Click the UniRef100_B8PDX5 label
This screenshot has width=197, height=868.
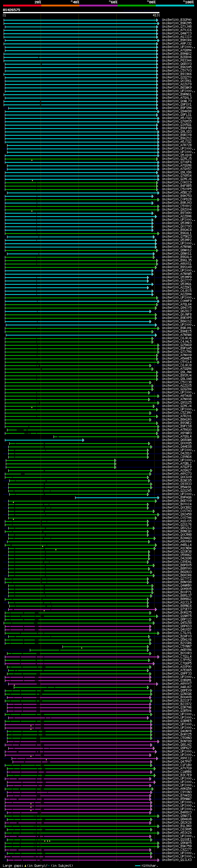pyautogui.click(x=177, y=565)
